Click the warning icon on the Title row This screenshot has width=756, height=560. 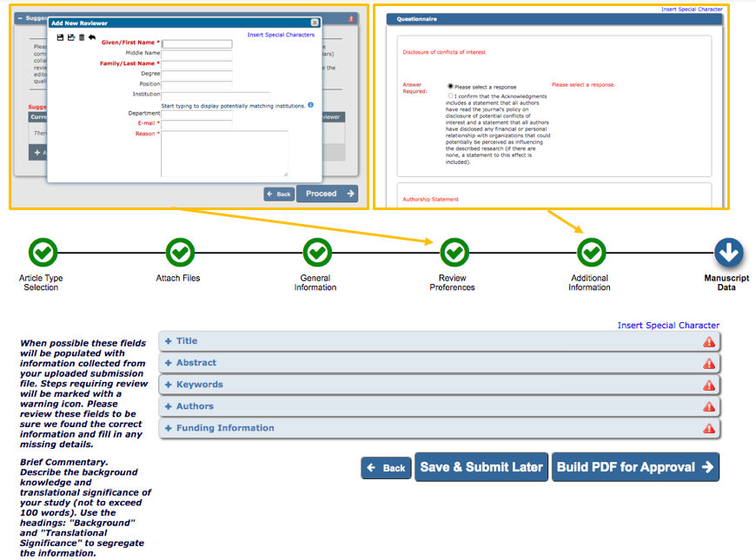click(x=709, y=342)
